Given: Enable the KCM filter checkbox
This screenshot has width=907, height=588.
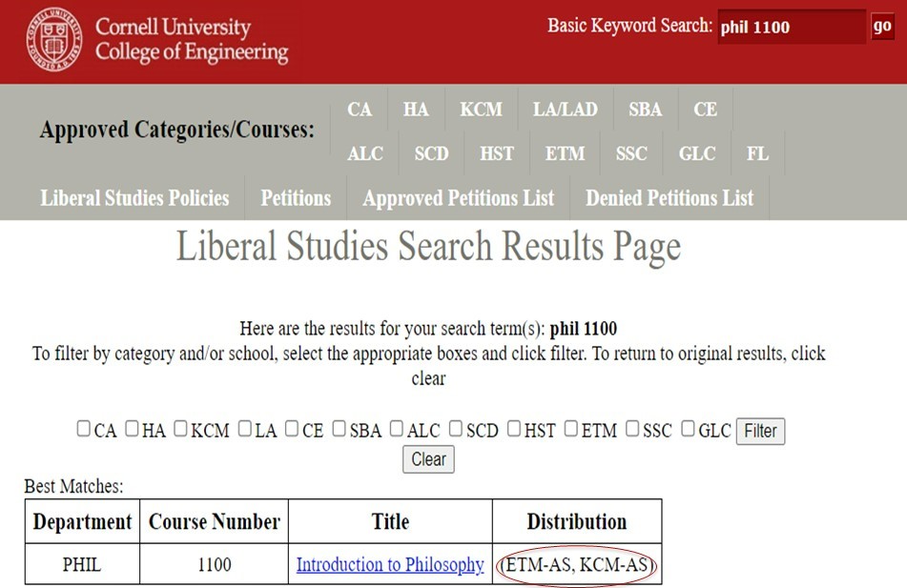Looking at the screenshot, I should click(180, 430).
